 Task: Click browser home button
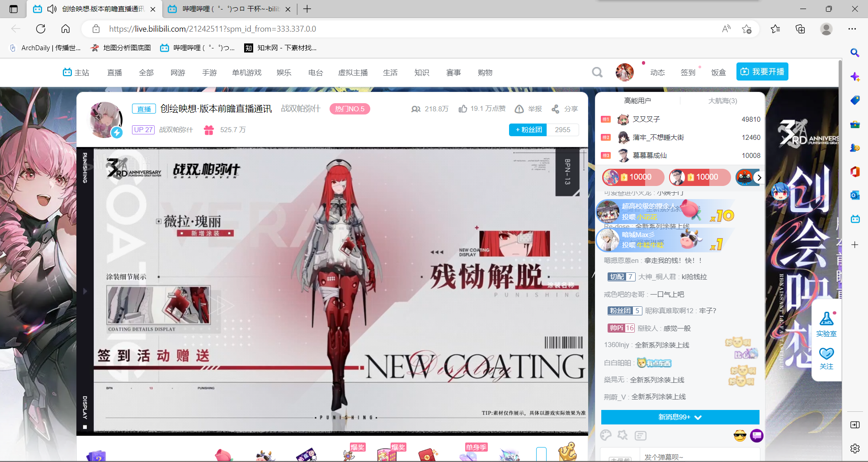point(66,29)
